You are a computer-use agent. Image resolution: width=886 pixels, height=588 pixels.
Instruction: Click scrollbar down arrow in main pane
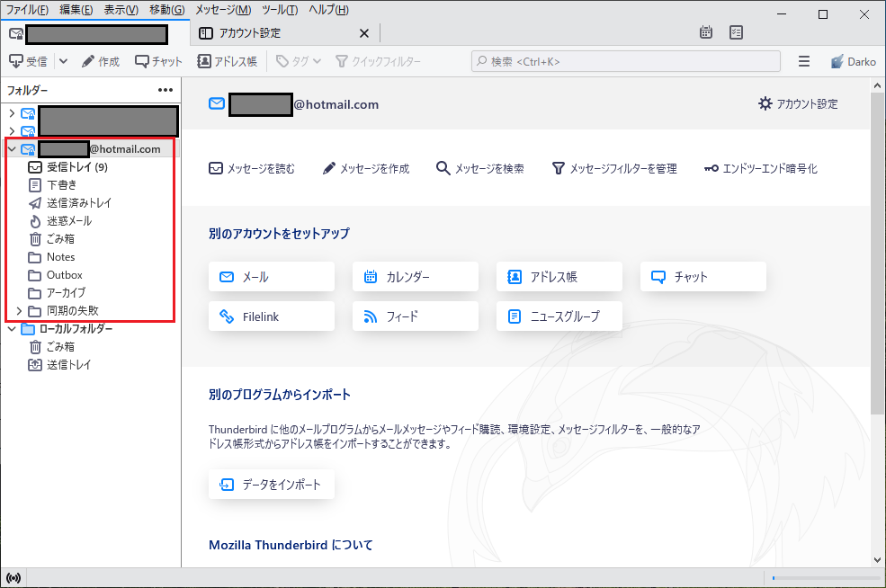tap(877, 560)
